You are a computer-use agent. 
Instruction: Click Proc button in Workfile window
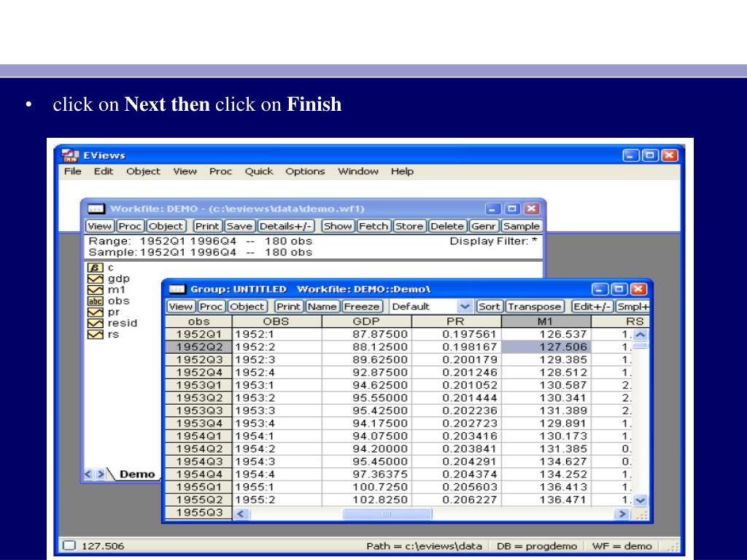tap(130, 226)
